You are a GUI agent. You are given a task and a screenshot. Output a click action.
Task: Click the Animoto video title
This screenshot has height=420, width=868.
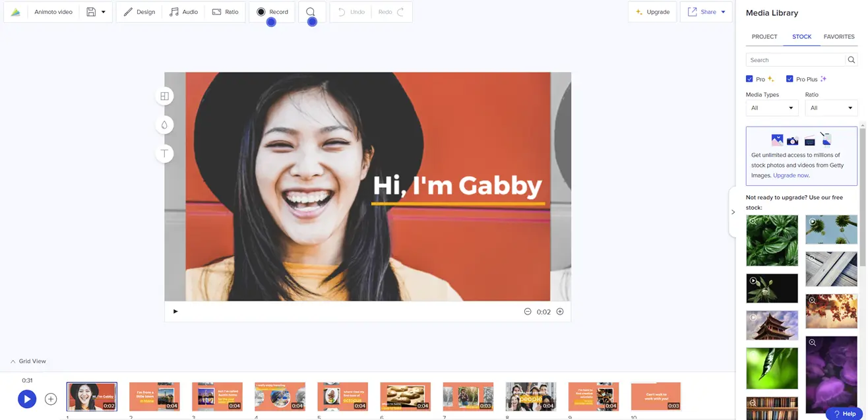[x=53, y=12]
